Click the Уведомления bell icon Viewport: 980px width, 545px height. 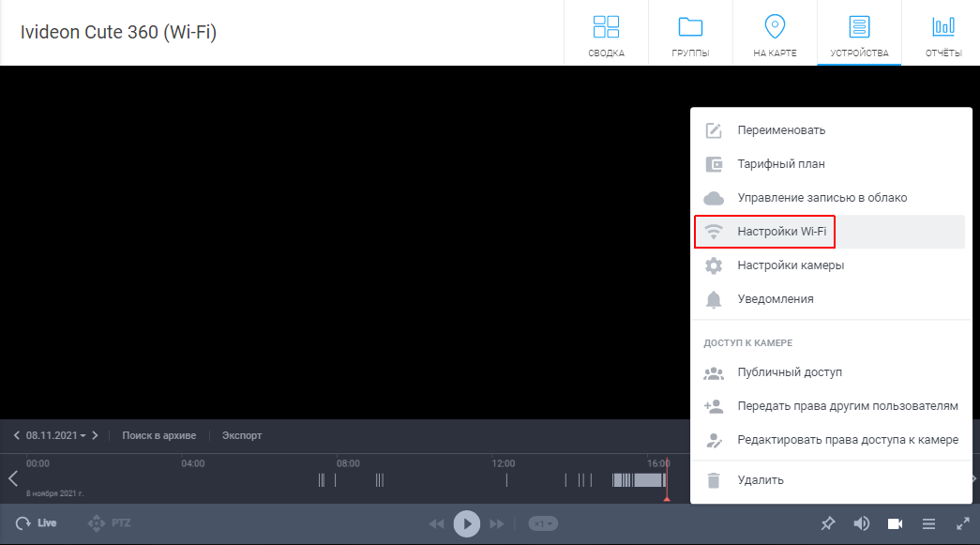[x=713, y=299]
